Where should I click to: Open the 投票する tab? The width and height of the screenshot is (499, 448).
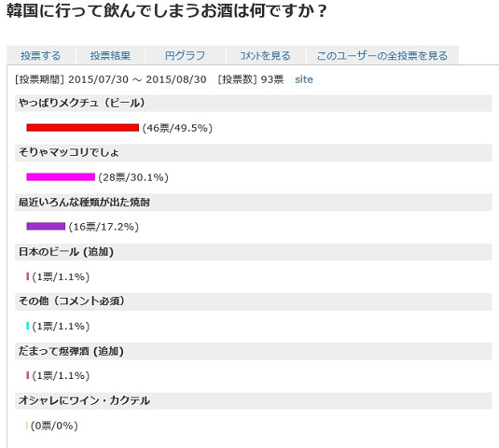point(41,55)
